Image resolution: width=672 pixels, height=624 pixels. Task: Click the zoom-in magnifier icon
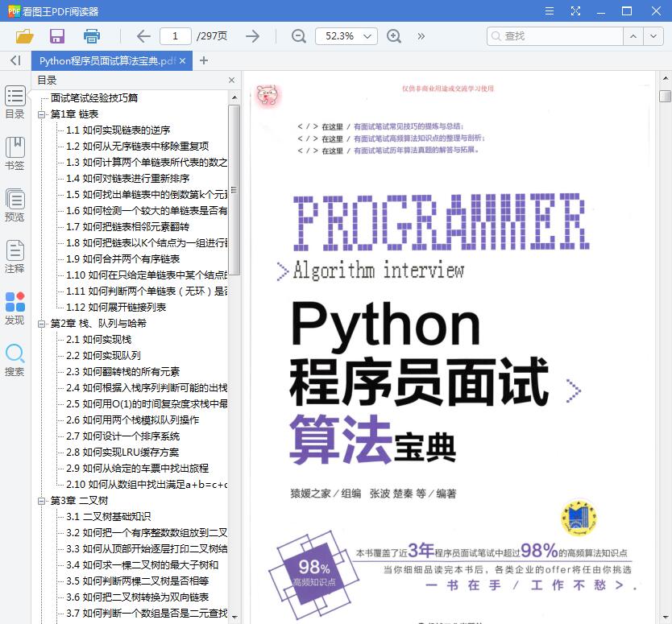[393, 36]
